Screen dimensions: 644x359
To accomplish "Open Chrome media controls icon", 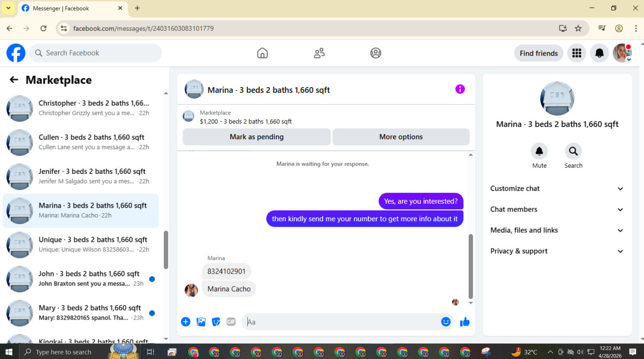I will 602,28.
